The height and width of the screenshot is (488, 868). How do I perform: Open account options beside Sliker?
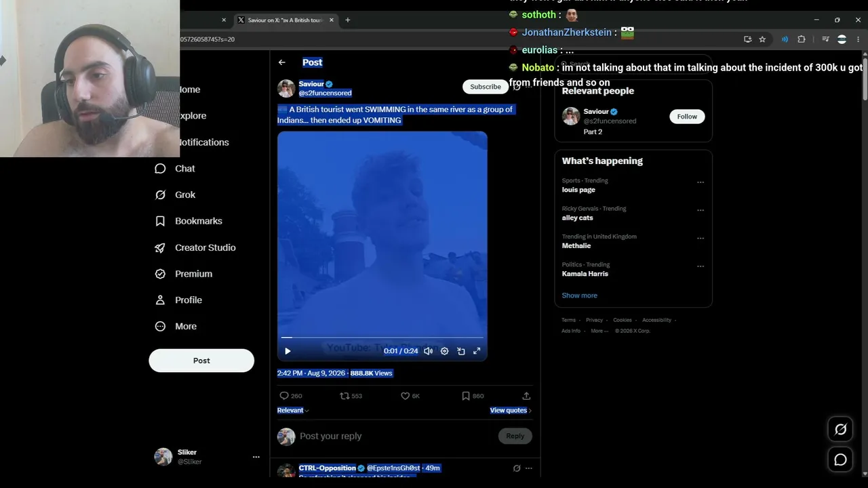click(x=256, y=457)
